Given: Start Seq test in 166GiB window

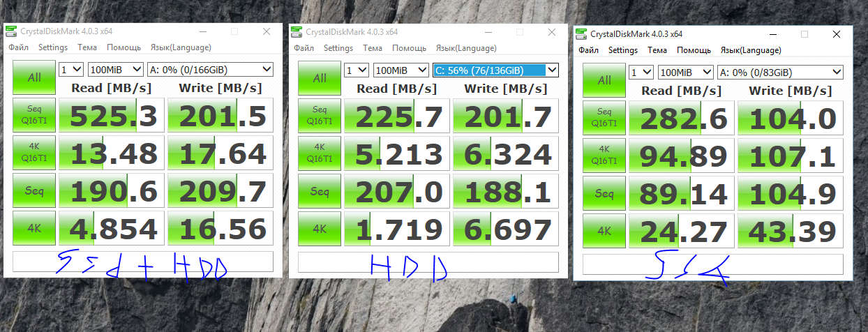Looking at the screenshot, I should pyautogui.click(x=33, y=190).
